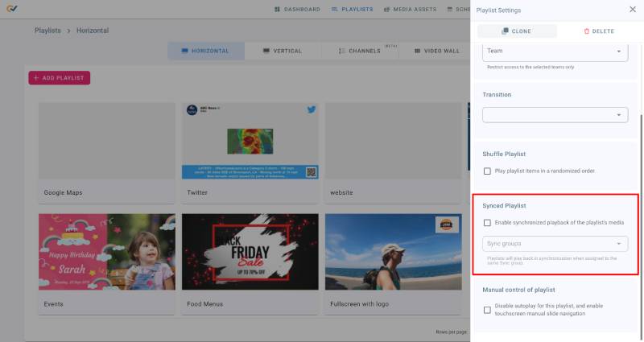Click the monitor icon on the Horizontal tab
Image resolution: width=644 pixels, height=342 pixels.
(x=184, y=51)
